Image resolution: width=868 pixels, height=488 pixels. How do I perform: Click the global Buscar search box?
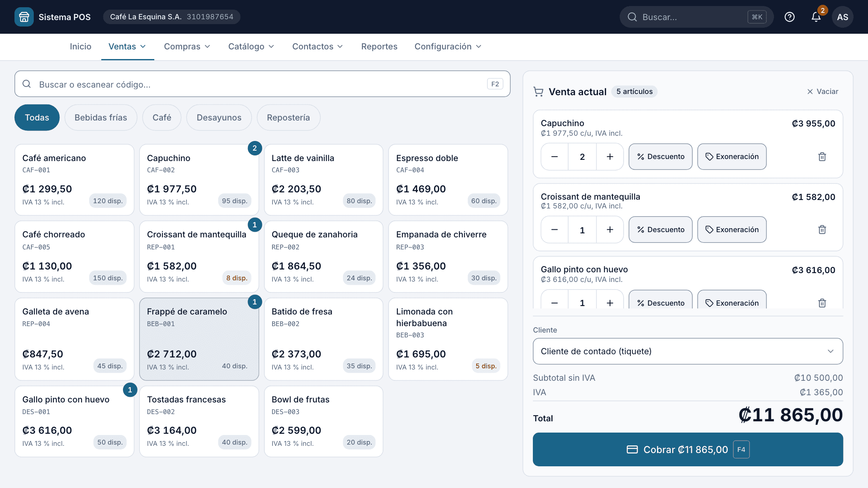696,17
